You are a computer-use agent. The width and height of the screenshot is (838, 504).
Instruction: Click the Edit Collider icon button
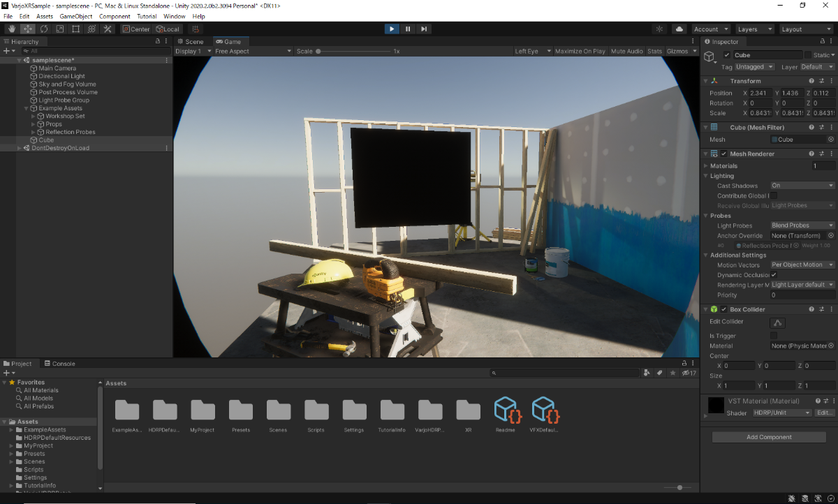[x=777, y=323]
